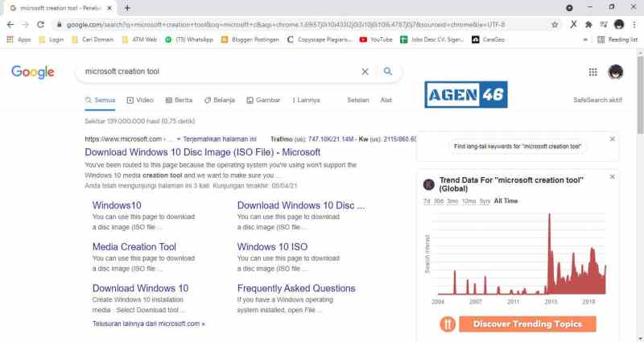Open CaraGeo bookmark
Viewport: 644px width, 342px height.
click(x=488, y=39)
